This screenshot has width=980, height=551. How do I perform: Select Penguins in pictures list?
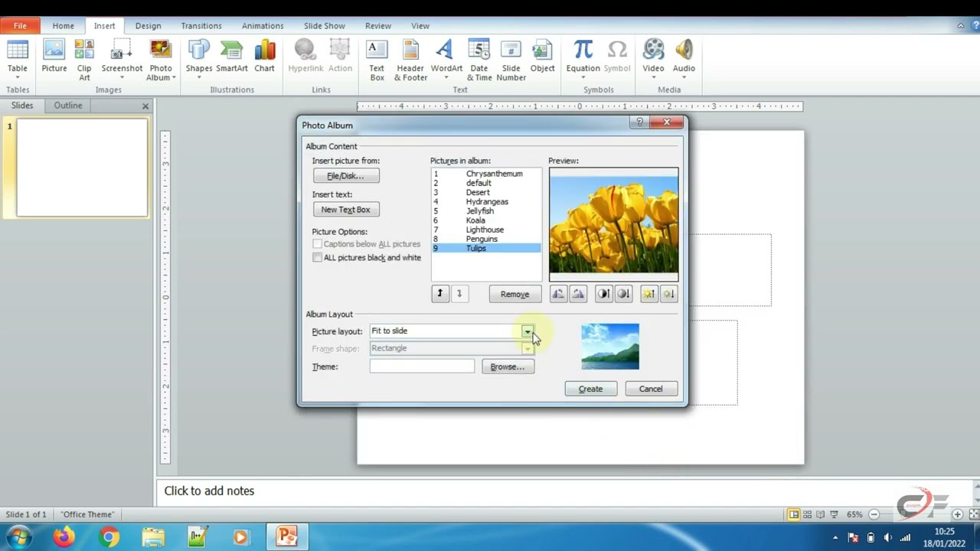(486, 239)
